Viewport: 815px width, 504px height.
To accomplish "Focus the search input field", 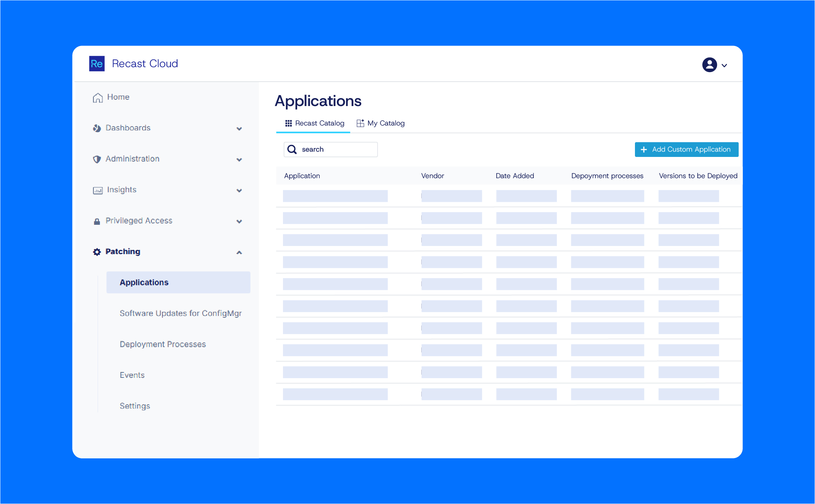I will [x=330, y=150].
